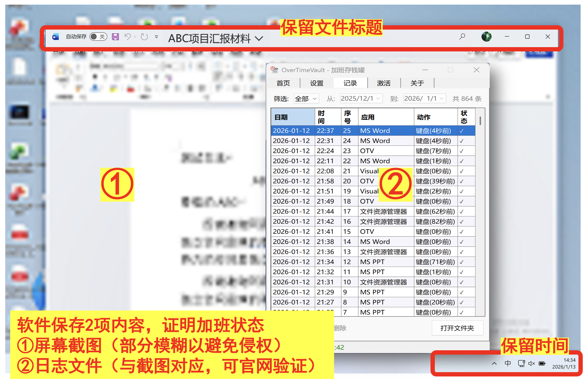The height and width of the screenshot is (382, 588).
Task: Click the user account avatar in Word
Action: pyautogui.click(x=486, y=36)
